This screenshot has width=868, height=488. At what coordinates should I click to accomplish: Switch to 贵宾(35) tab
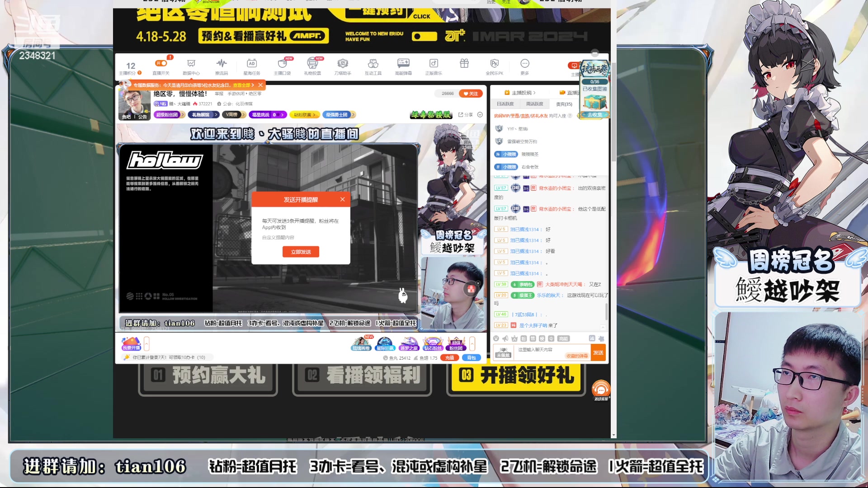coord(564,104)
